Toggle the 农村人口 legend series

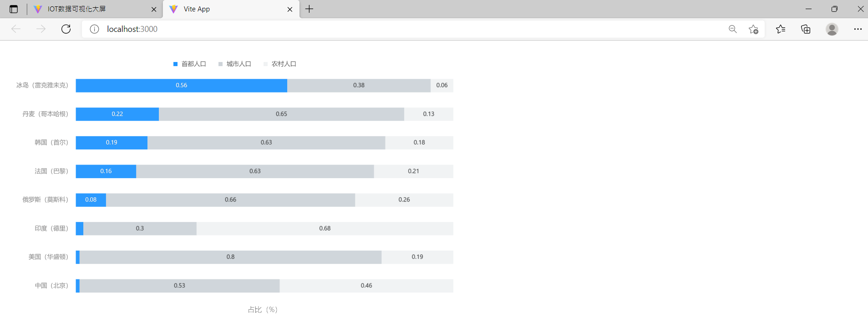[x=279, y=64]
